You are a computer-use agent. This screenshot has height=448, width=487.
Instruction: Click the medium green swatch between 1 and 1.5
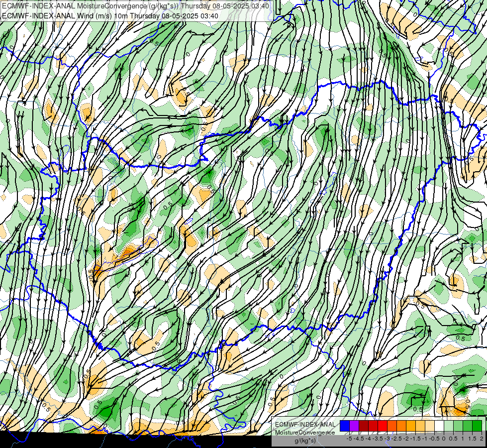(x=468, y=426)
